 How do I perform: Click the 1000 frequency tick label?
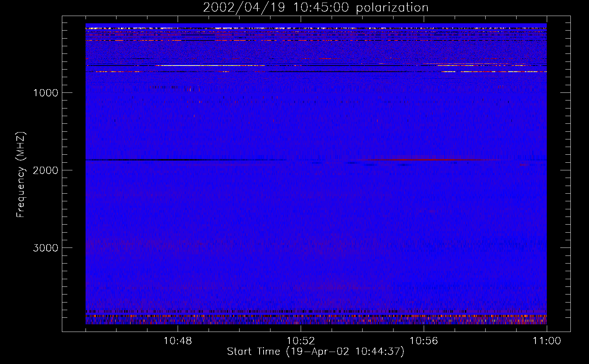46,93
